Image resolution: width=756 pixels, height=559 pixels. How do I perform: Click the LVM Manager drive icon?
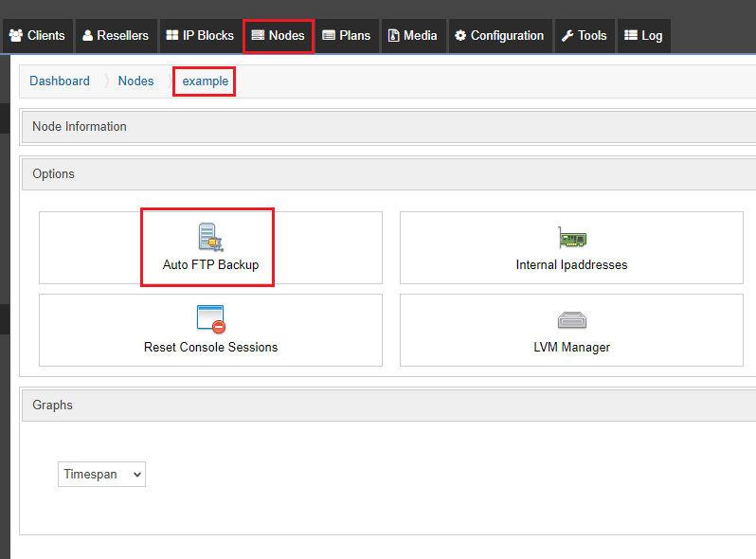click(x=572, y=320)
